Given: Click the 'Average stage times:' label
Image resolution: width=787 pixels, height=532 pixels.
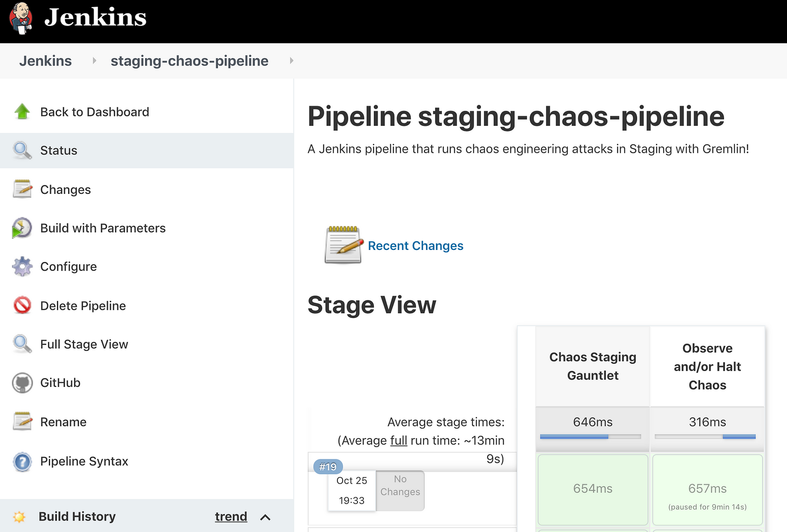Looking at the screenshot, I should coord(446,422).
